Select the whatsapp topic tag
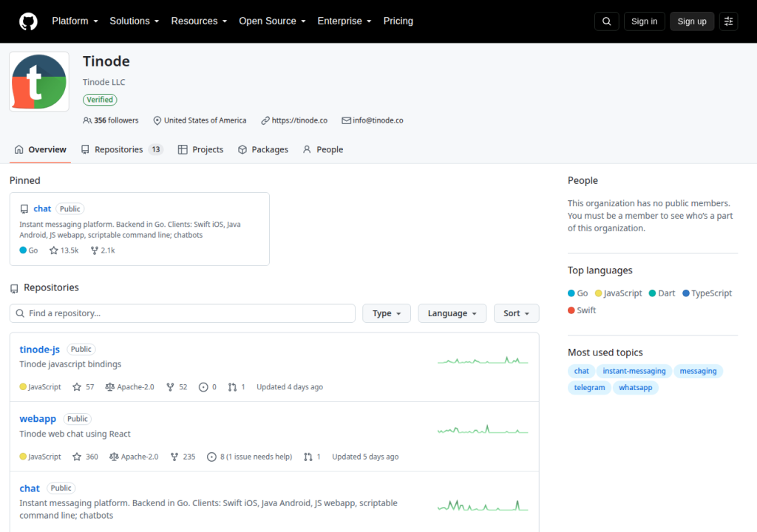Viewport: 757px width, 532px height. point(635,387)
